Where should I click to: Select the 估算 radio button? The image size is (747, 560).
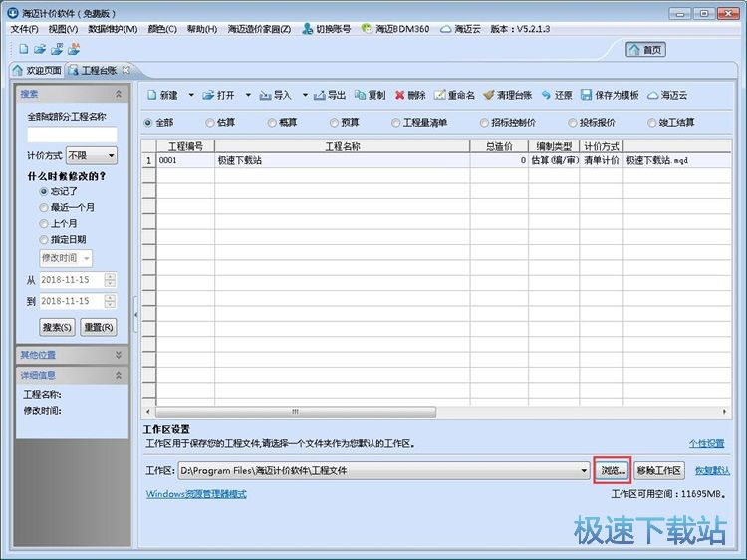click(209, 123)
